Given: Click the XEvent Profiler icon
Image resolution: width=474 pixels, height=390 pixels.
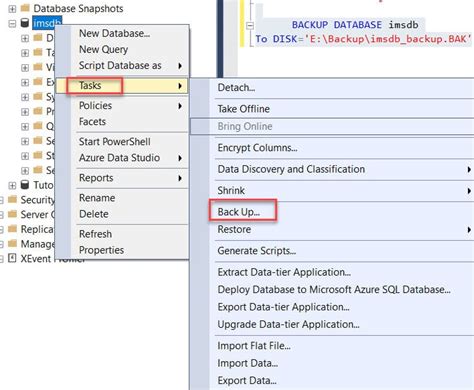Looking at the screenshot, I should point(12,258).
